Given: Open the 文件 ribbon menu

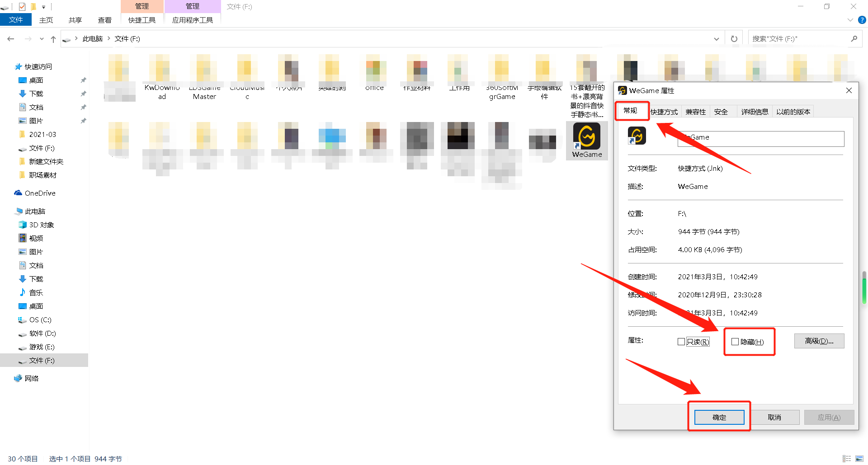Looking at the screenshot, I should tap(16, 20).
